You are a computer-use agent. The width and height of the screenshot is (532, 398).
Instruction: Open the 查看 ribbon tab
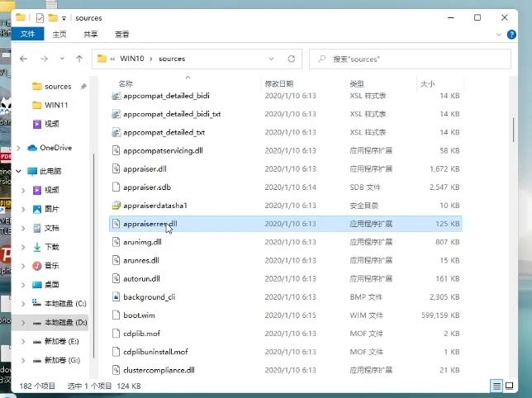121,34
